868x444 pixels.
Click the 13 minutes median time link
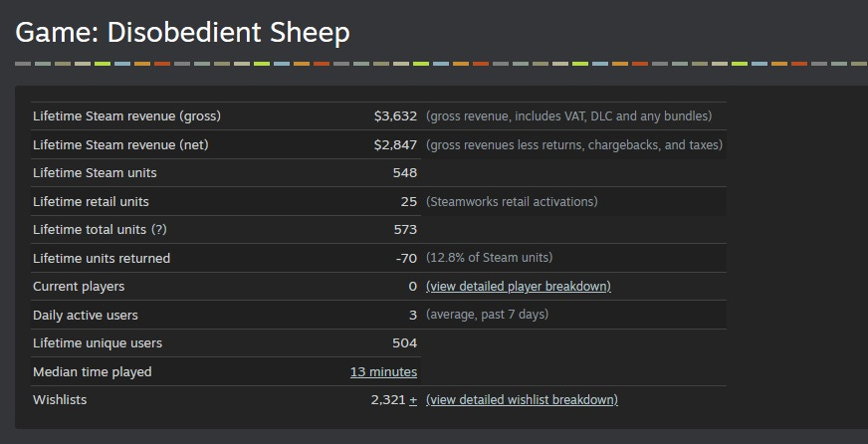(383, 372)
